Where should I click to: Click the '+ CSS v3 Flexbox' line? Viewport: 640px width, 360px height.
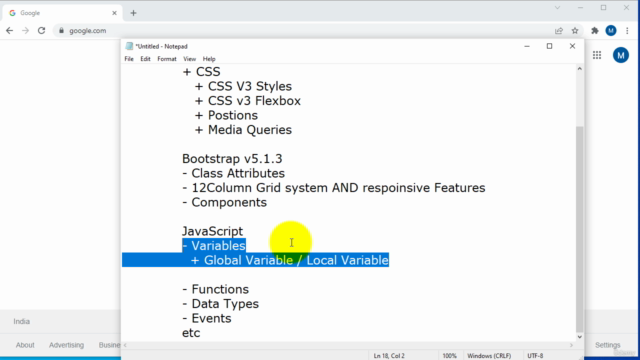(248, 101)
